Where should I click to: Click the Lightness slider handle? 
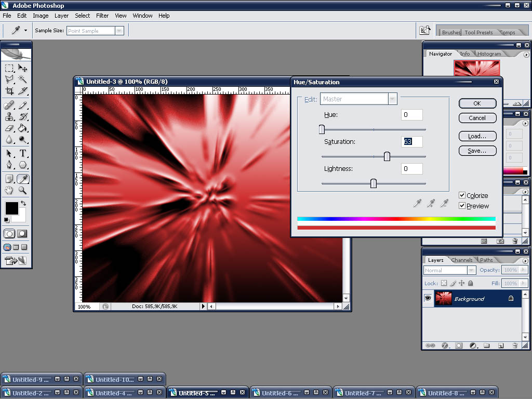point(373,183)
